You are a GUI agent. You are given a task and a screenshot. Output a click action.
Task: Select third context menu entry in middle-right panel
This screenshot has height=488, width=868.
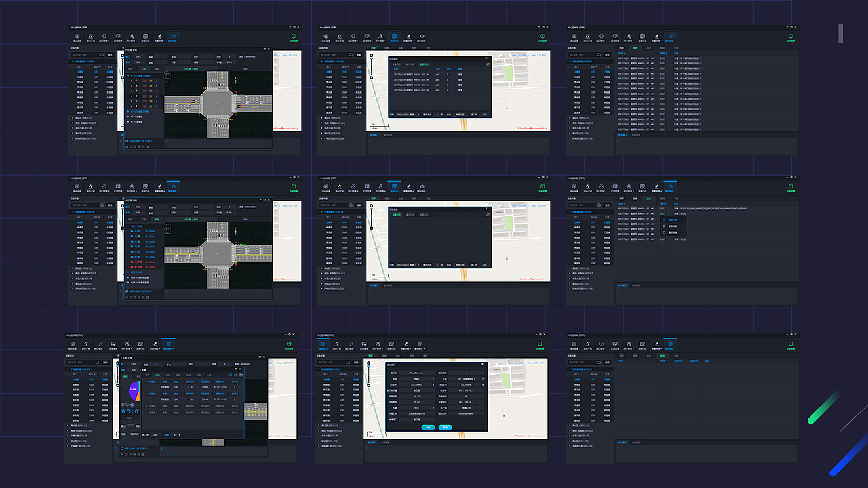[673, 232]
